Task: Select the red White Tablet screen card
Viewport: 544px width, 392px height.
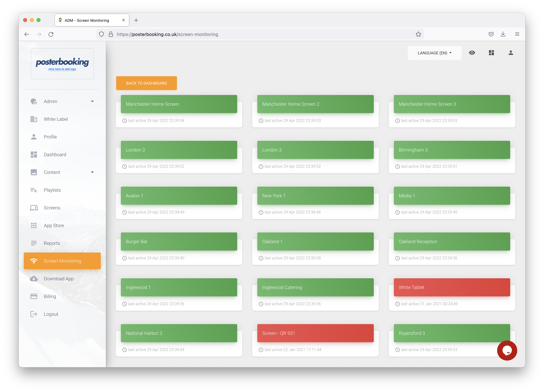Action: point(452,287)
